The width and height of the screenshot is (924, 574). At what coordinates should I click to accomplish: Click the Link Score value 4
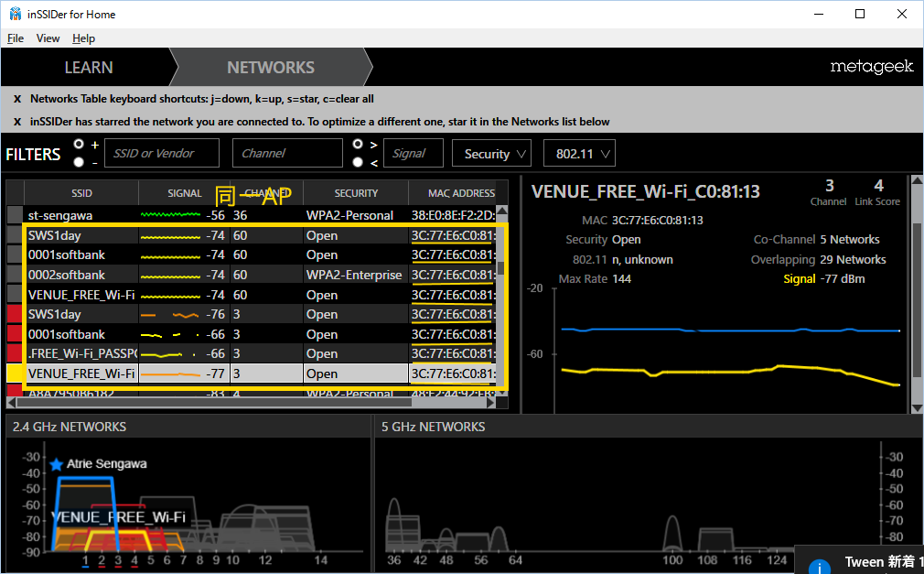pos(878,186)
